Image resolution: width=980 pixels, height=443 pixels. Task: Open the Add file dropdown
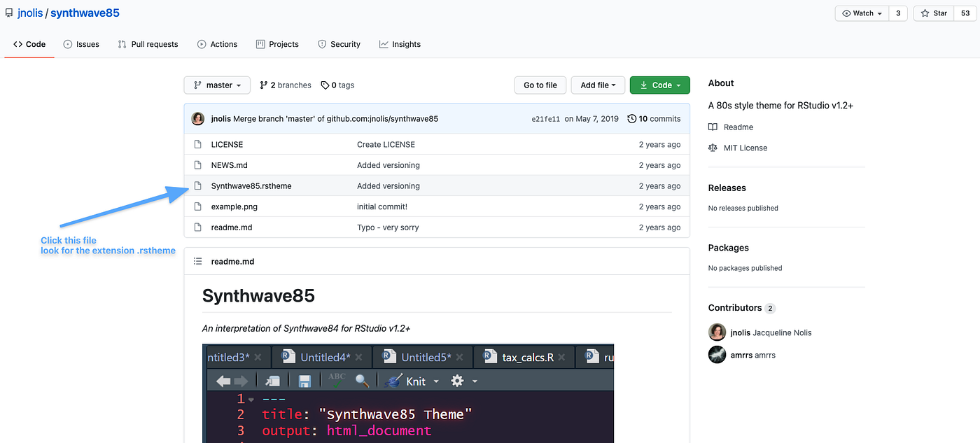[x=598, y=85]
